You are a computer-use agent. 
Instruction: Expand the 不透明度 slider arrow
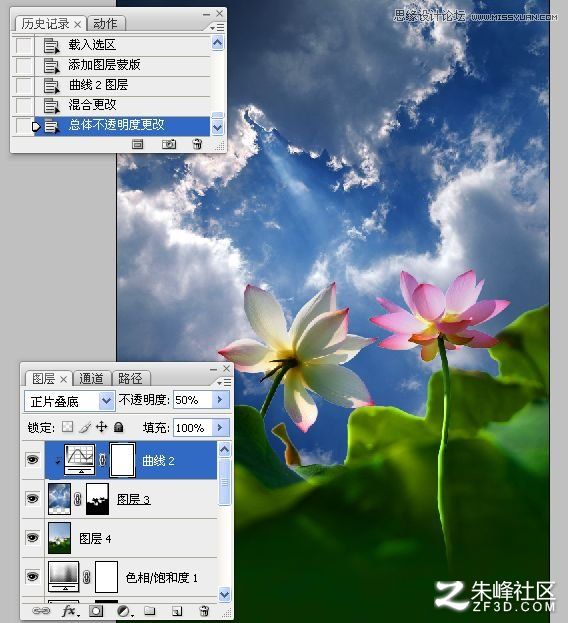point(220,400)
